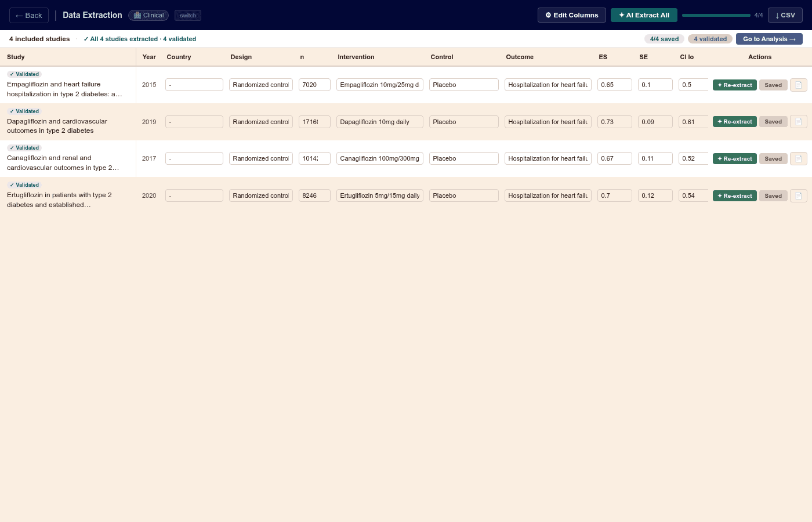This screenshot has height=522, width=812.
Task: Click Saved button in the 2020 study row
Action: [x=773, y=195]
